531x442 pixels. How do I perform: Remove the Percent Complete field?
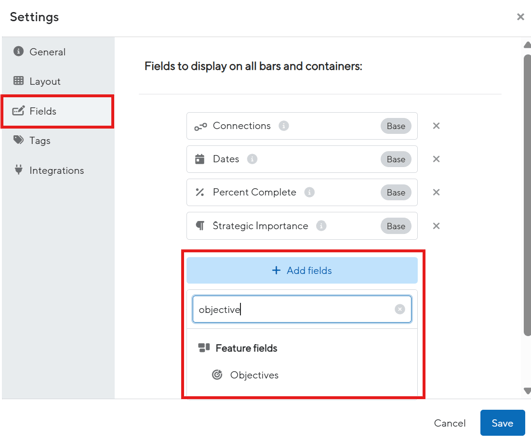436,192
